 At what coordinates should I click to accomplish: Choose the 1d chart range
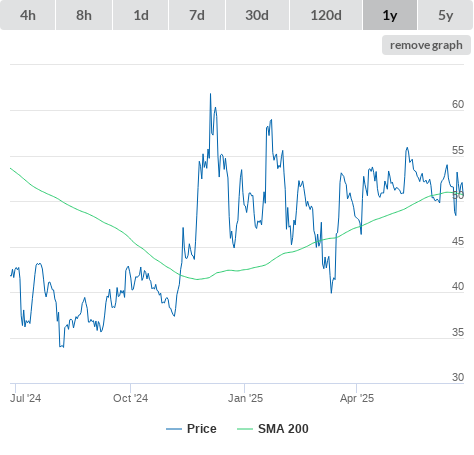pos(141,15)
